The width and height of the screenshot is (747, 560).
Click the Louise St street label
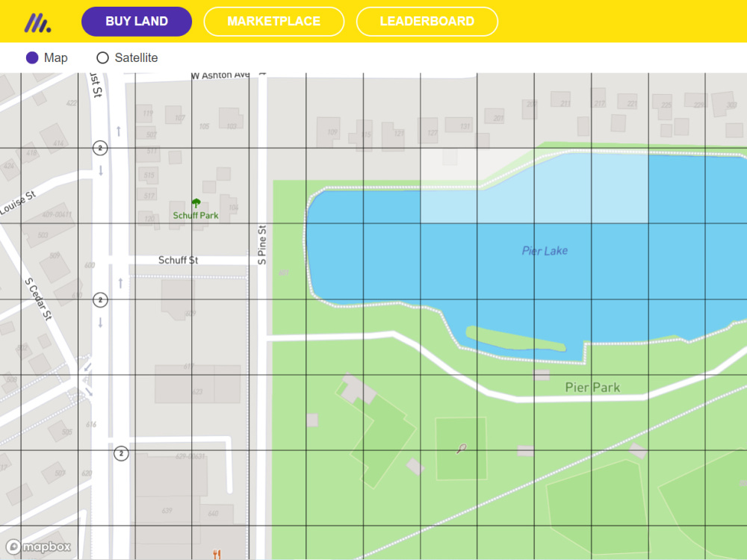click(18, 203)
